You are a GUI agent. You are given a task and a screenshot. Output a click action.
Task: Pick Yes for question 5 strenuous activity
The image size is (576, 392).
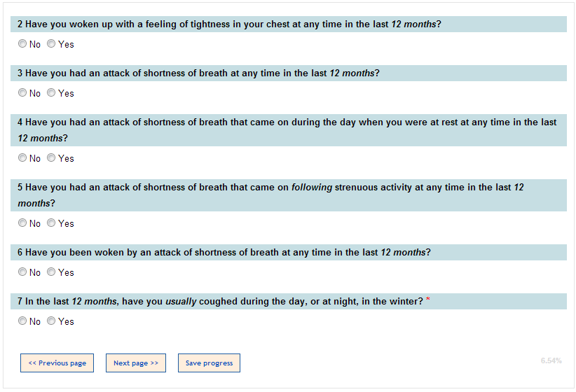coord(51,223)
